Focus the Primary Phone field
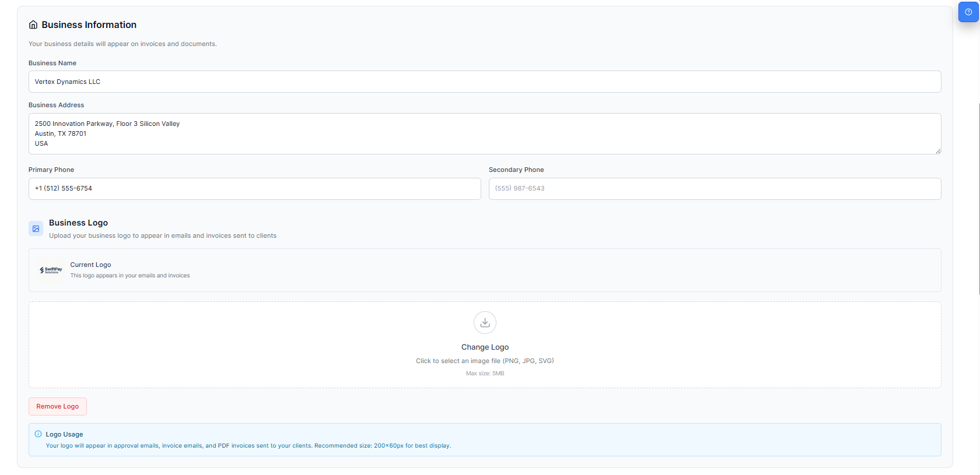 pos(254,189)
